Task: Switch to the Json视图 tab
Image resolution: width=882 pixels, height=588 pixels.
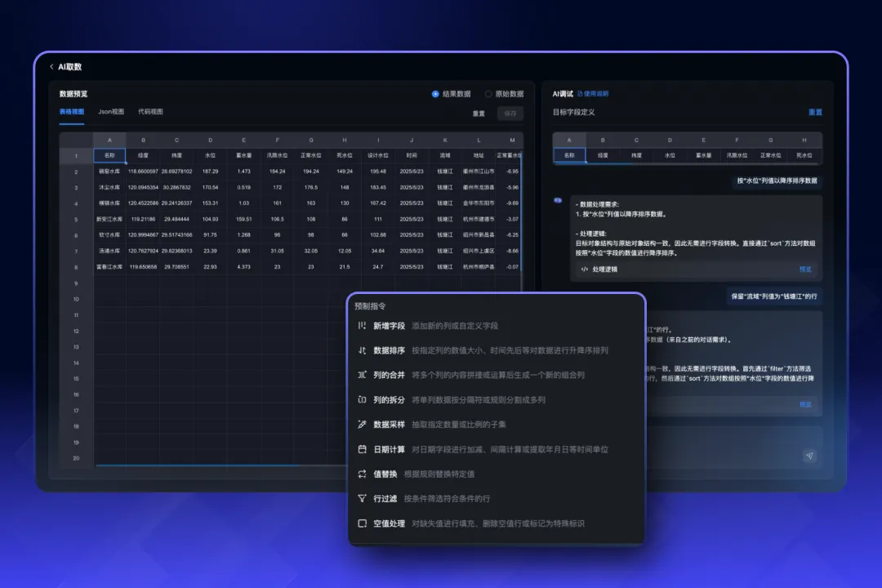Action: (111, 112)
